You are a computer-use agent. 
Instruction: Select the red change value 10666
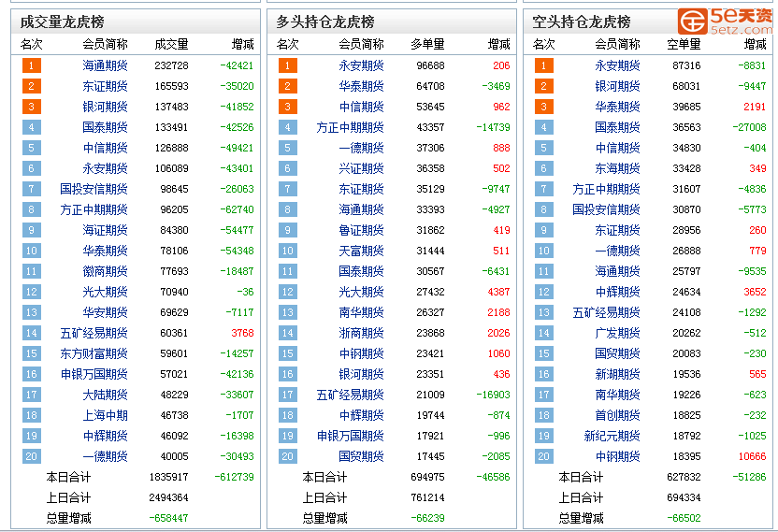point(752,456)
